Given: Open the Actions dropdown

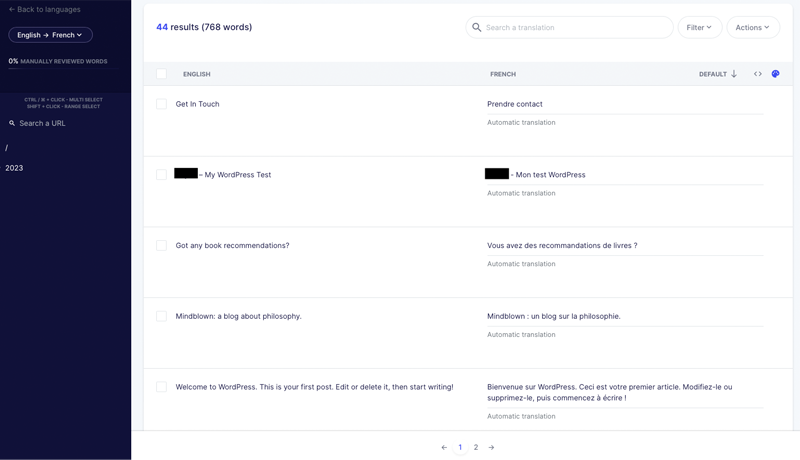Looking at the screenshot, I should pos(753,27).
